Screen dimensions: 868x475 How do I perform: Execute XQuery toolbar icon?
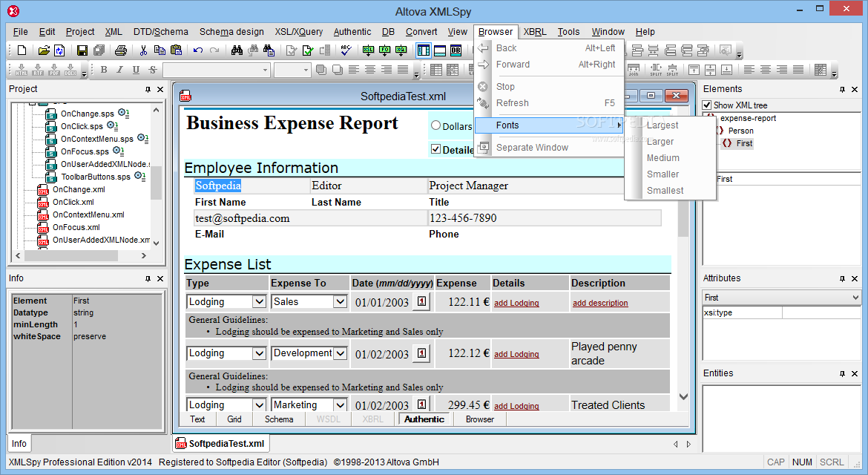pyautogui.click(x=401, y=50)
